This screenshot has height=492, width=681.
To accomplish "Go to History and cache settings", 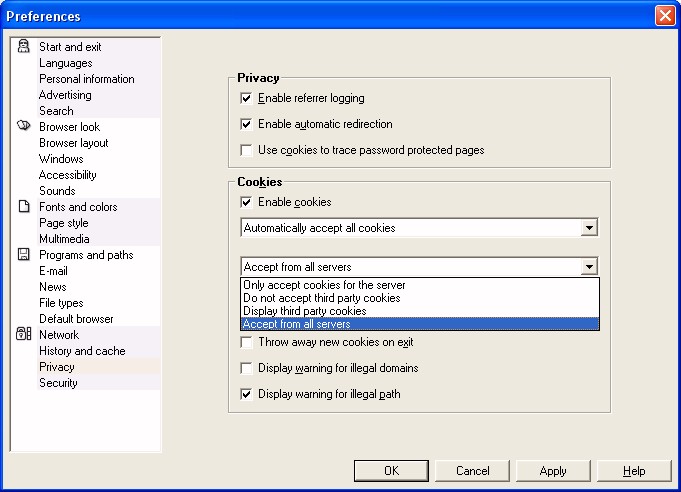I will 82,351.
